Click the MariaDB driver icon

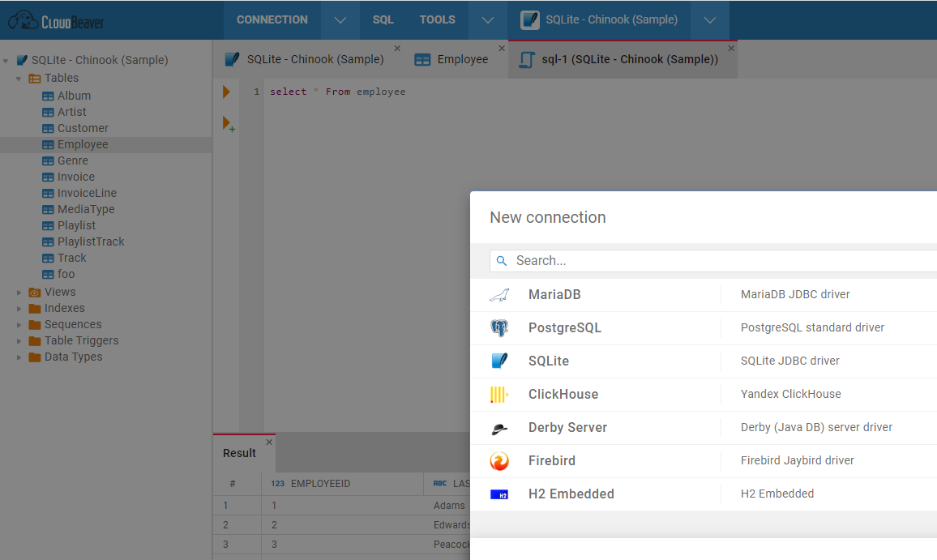click(500, 294)
